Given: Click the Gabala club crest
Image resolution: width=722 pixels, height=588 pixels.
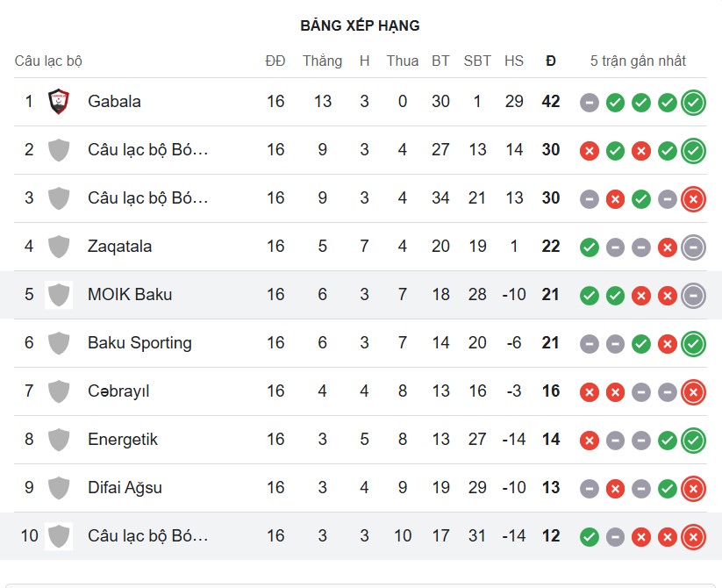Looking at the screenshot, I should click(x=59, y=101).
